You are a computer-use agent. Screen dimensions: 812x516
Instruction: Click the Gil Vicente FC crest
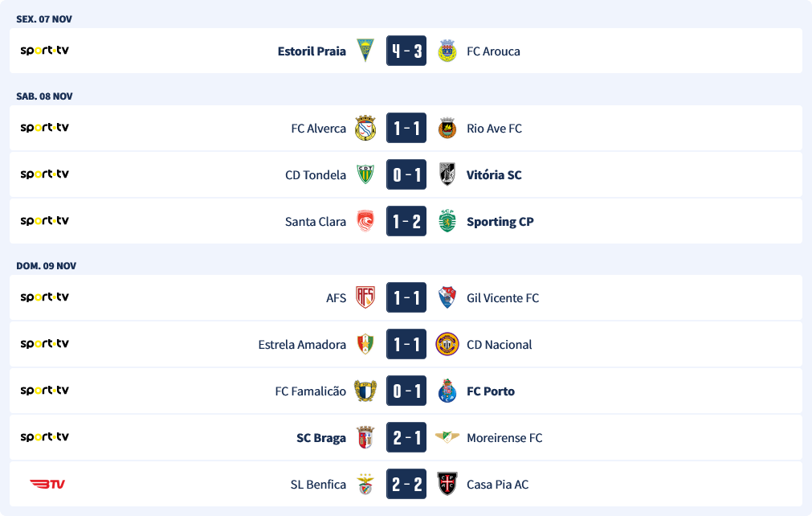point(447,297)
